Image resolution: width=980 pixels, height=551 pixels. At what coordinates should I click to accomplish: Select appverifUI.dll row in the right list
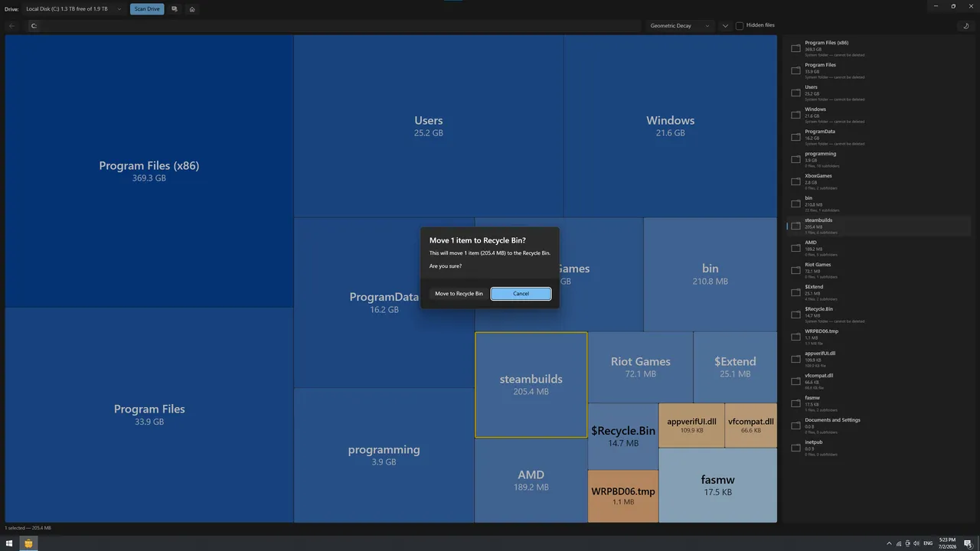tap(879, 359)
